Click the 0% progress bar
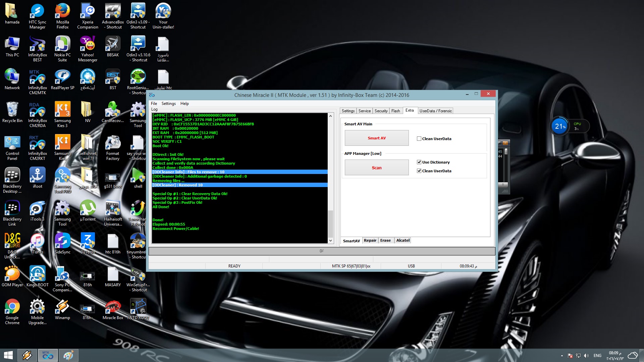Screen dimensions: 644x362 (322, 251)
